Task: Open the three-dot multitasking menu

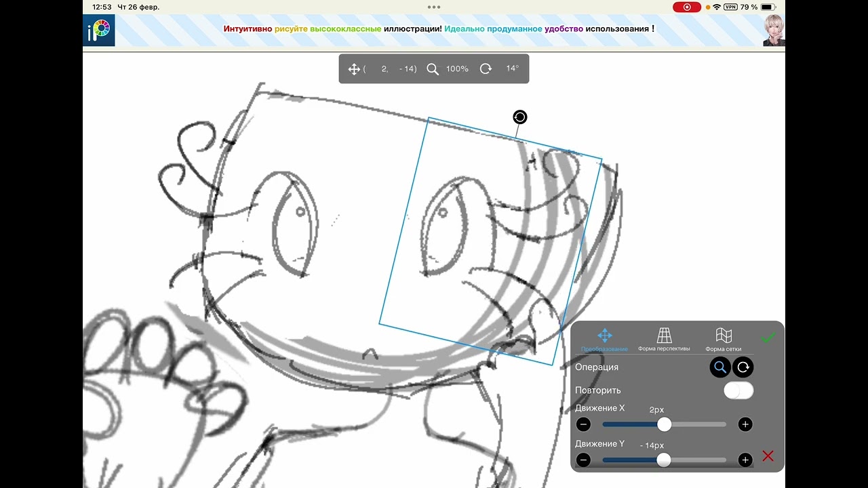Action: (x=434, y=7)
